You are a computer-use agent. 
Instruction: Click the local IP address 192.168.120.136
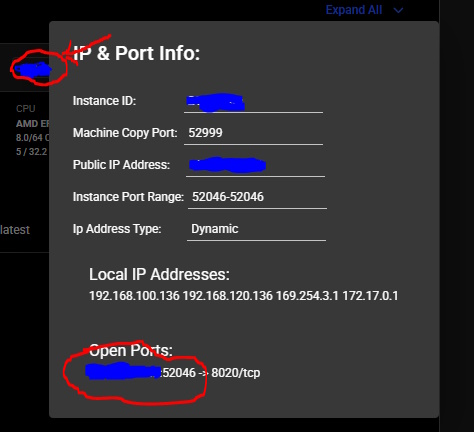228,296
